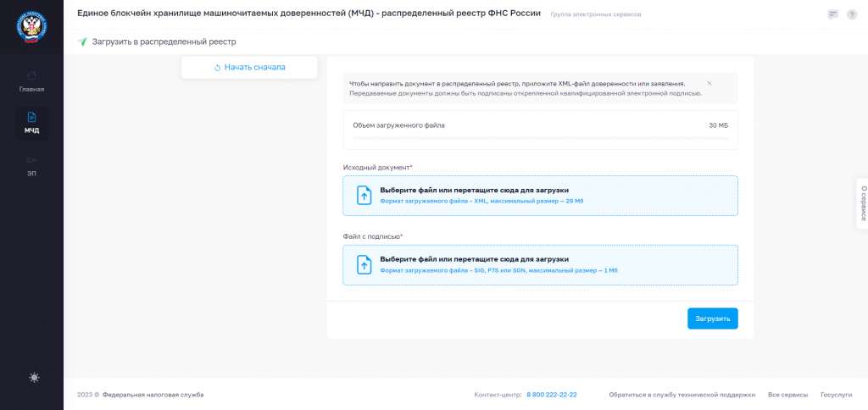
Task: Open the chat messages icon
Action: tap(832, 14)
